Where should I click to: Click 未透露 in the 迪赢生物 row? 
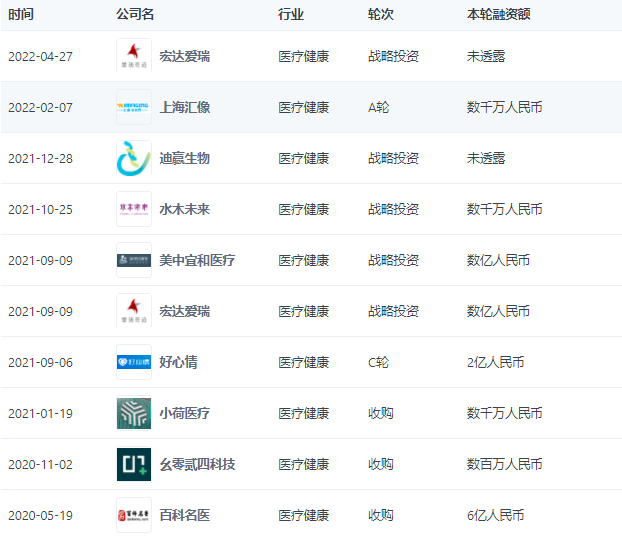486,158
